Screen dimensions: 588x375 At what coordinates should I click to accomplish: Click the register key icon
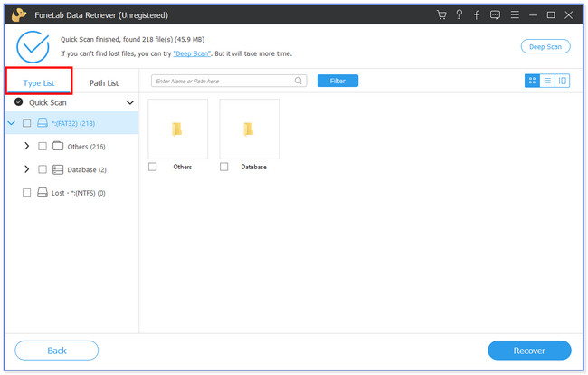click(x=459, y=15)
